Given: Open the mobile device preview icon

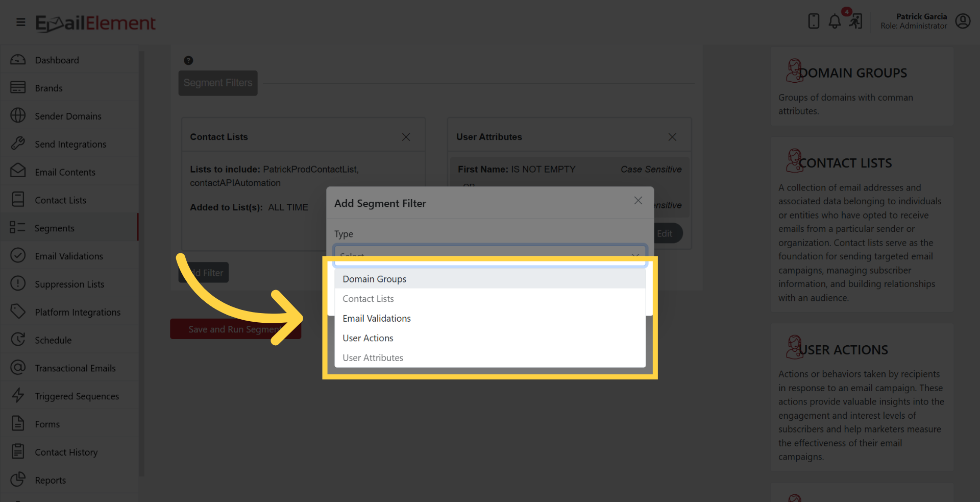Looking at the screenshot, I should [x=814, y=21].
